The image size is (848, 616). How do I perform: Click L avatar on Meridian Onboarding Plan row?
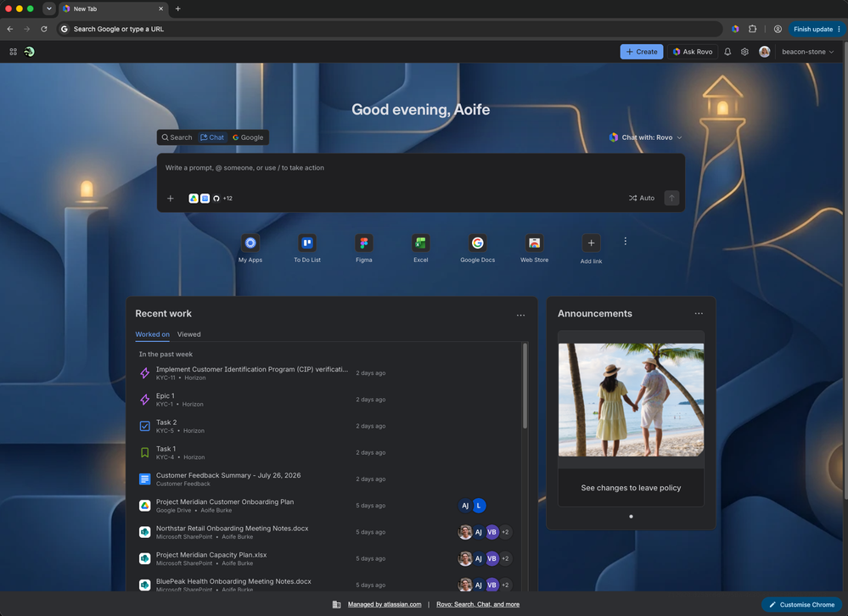pos(479,506)
